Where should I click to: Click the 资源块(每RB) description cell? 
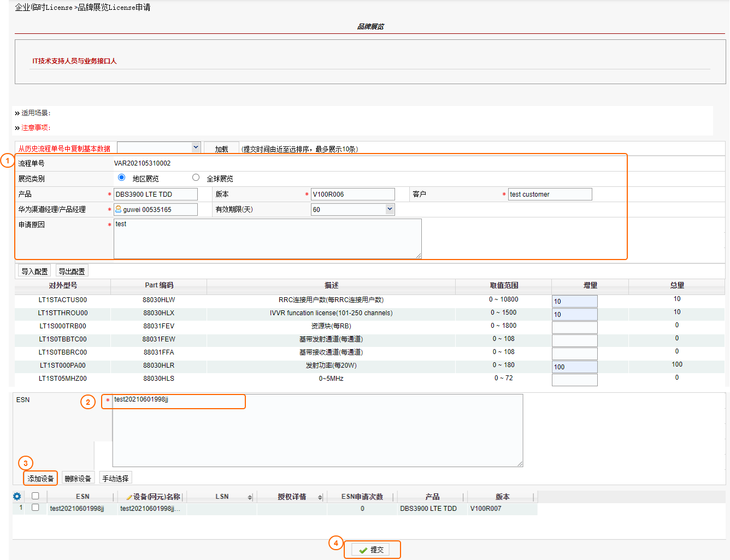click(331, 326)
